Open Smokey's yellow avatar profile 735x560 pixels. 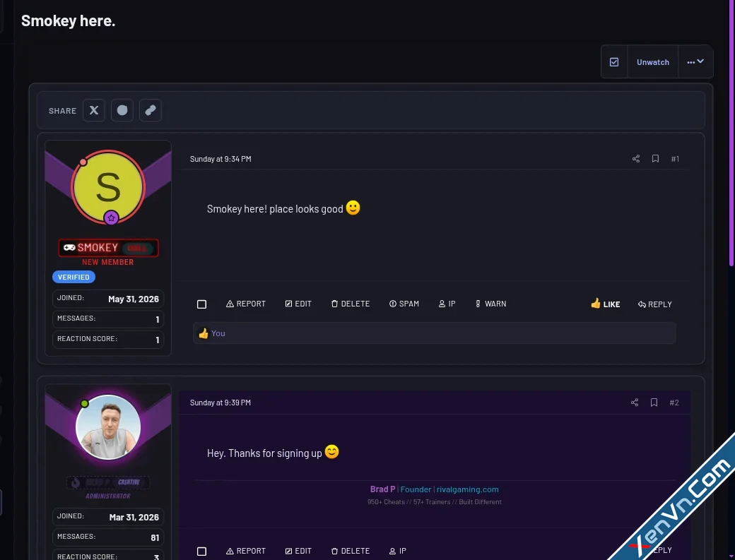point(108,187)
